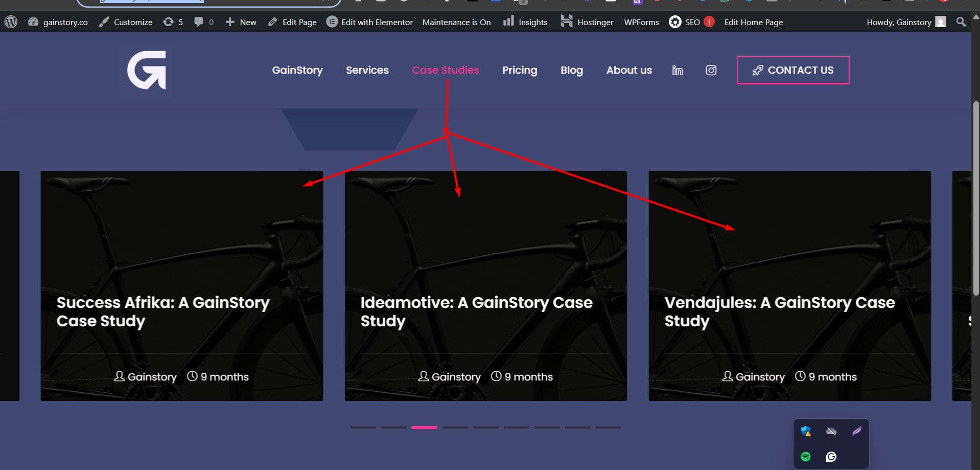Launch Edit with Elementor
Screen dimensions: 980x470
(369, 22)
